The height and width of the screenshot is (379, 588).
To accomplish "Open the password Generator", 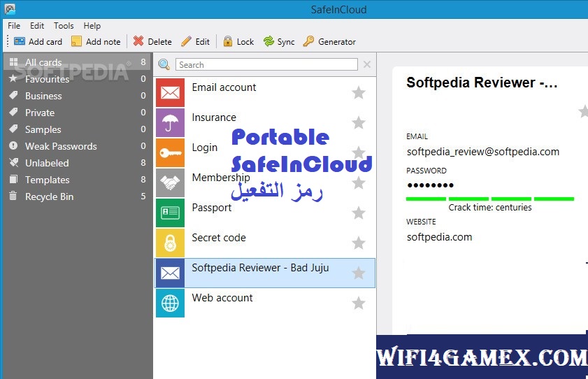I will [329, 42].
